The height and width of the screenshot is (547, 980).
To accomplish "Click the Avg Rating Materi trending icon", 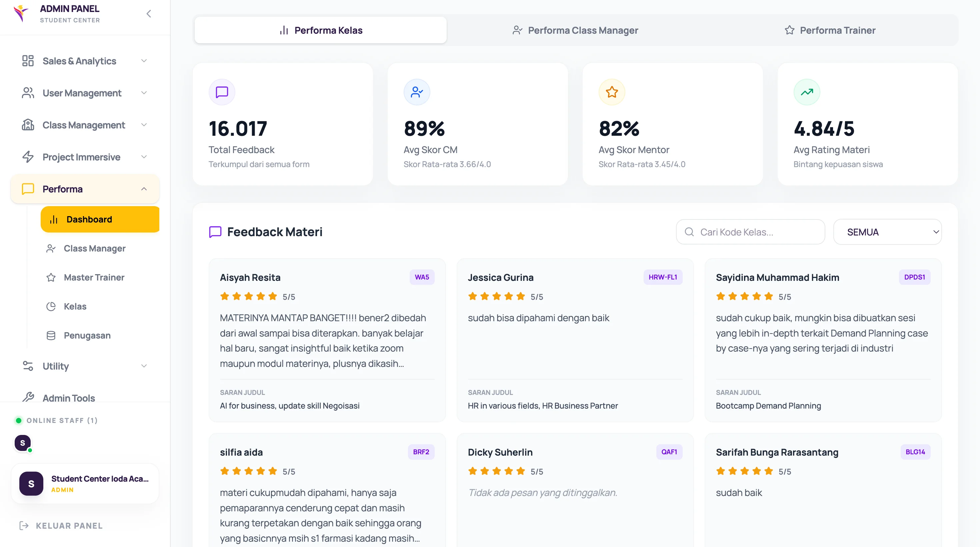I will (x=807, y=92).
